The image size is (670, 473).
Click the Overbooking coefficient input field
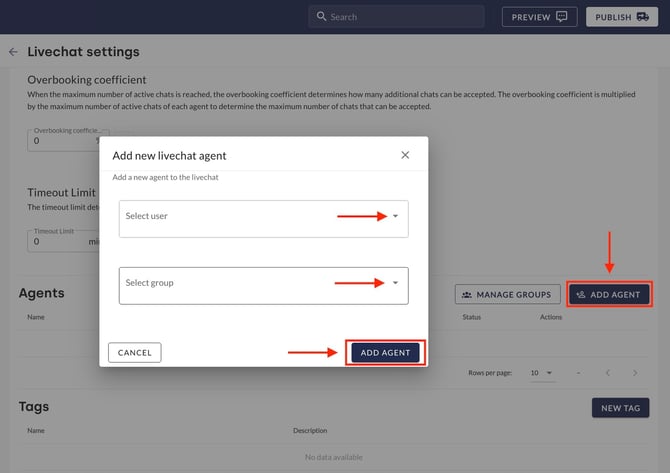60,141
